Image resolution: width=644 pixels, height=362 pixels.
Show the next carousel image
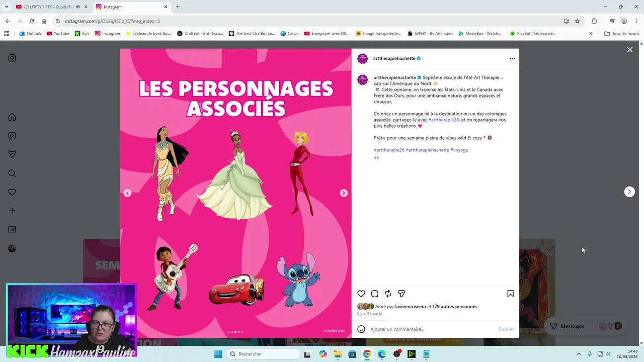(344, 193)
